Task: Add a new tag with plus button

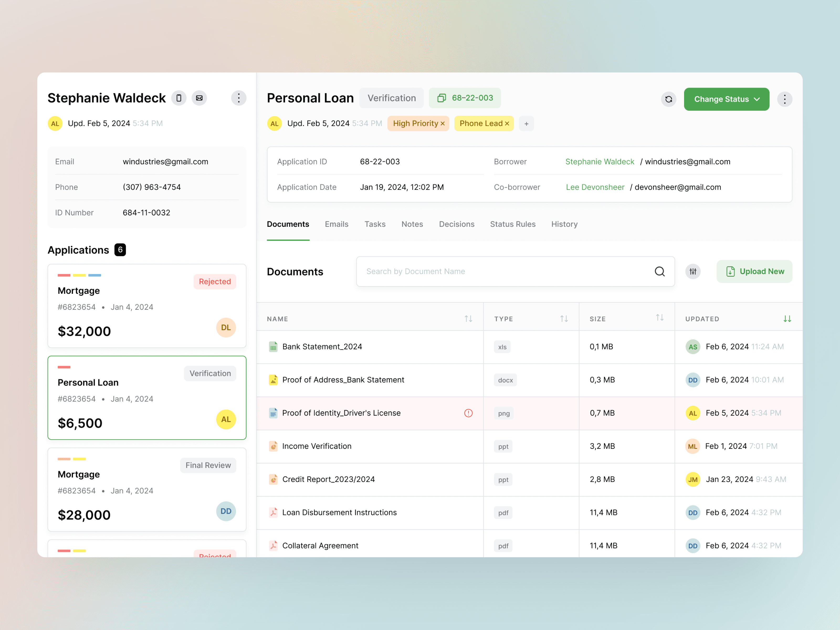Action: [526, 124]
